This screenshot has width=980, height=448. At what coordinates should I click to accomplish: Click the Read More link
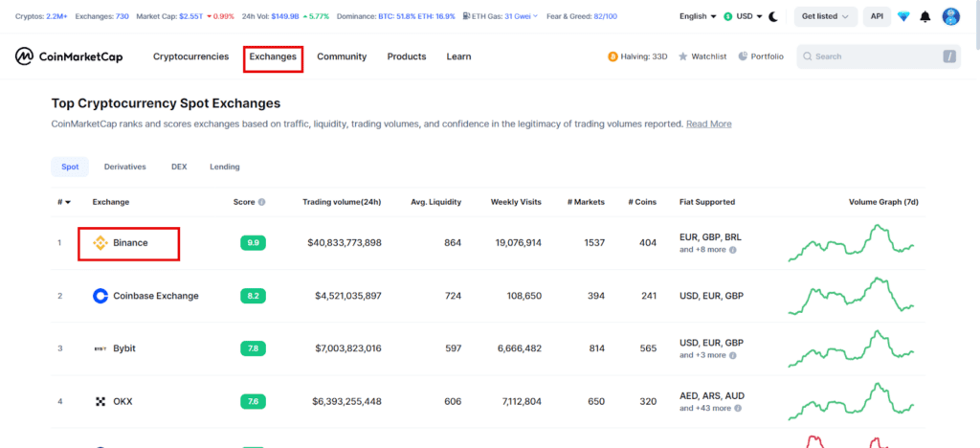(x=709, y=123)
